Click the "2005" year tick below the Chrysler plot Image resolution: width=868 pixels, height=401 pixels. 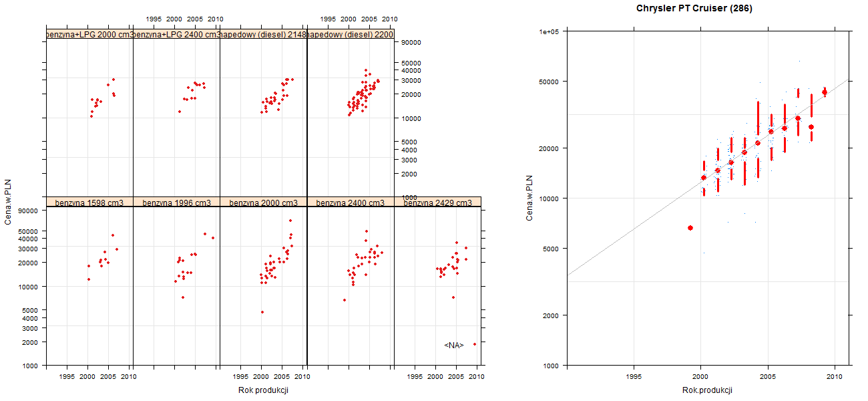768,377
